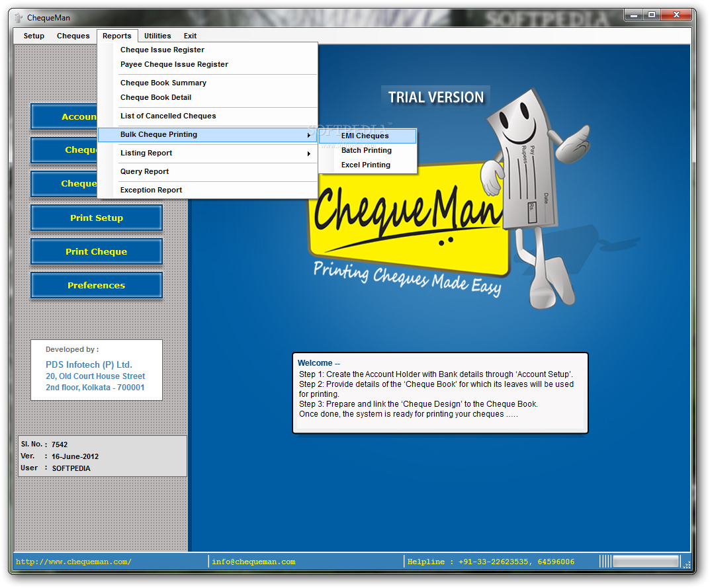Click the 20, Old Court House Street address
This screenshot has height=588, width=710.
click(95, 376)
